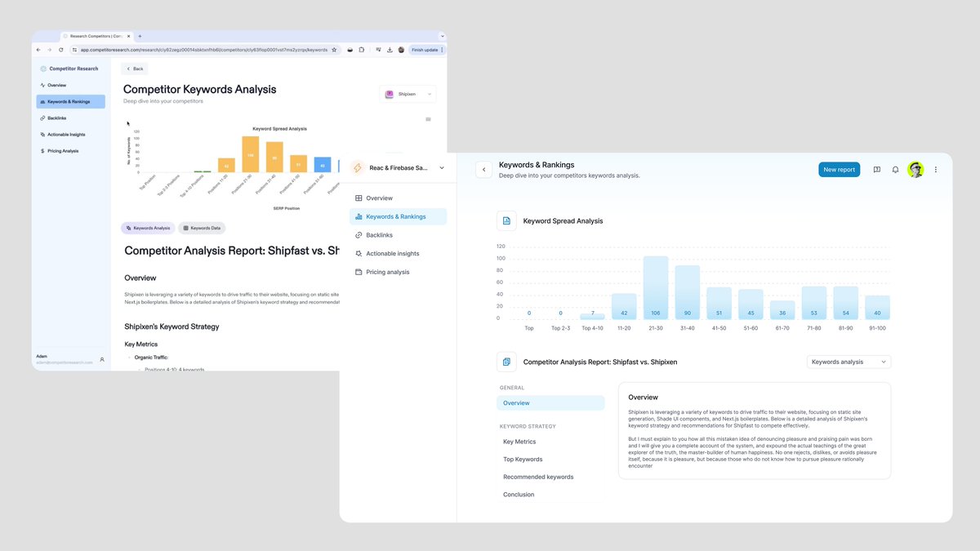The image size is (980, 551).
Task: Click the 'Keyword Spread Analysis' heading text
Action: click(x=563, y=220)
